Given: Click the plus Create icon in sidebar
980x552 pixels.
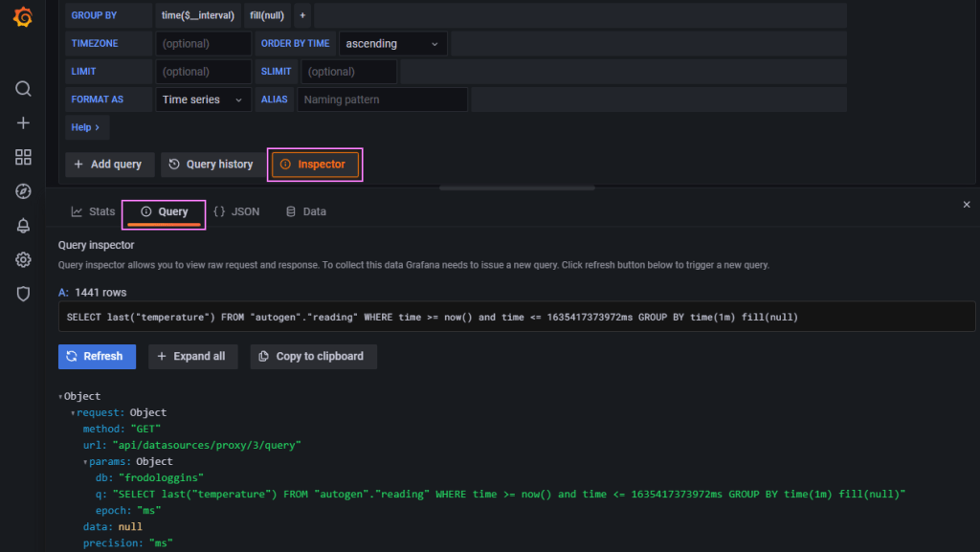Looking at the screenshot, I should [23, 123].
